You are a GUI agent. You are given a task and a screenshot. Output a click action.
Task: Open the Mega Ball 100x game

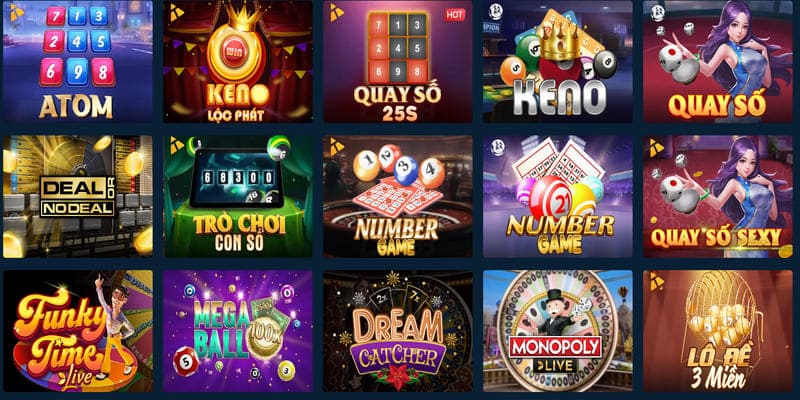pyautogui.click(x=238, y=331)
